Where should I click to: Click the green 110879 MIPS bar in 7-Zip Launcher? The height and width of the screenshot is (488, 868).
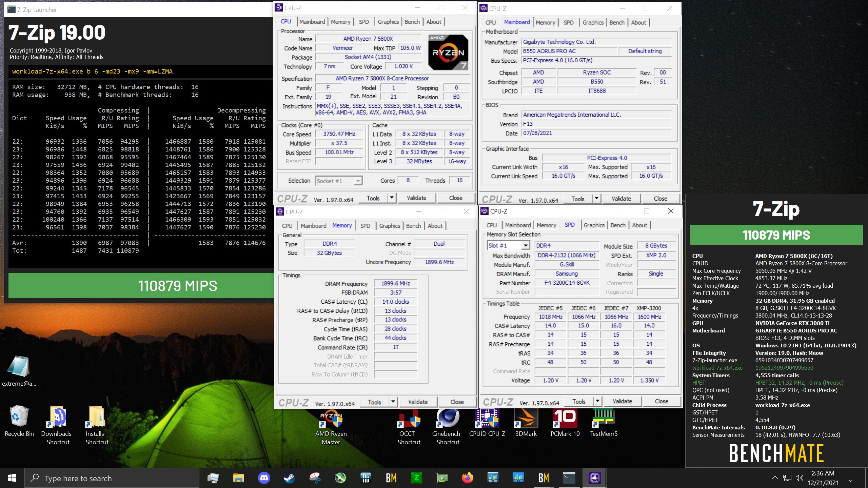(x=141, y=286)
